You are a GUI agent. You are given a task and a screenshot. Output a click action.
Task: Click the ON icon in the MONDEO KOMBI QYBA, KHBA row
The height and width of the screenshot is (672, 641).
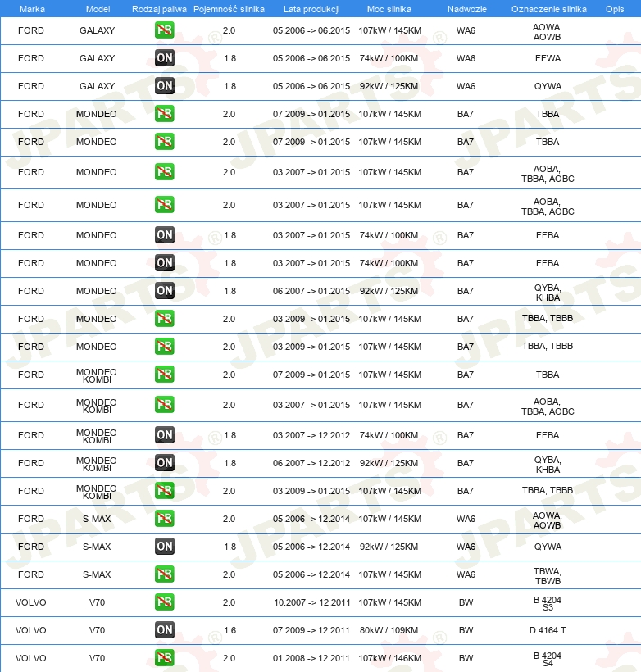click(x=165, y=463)
